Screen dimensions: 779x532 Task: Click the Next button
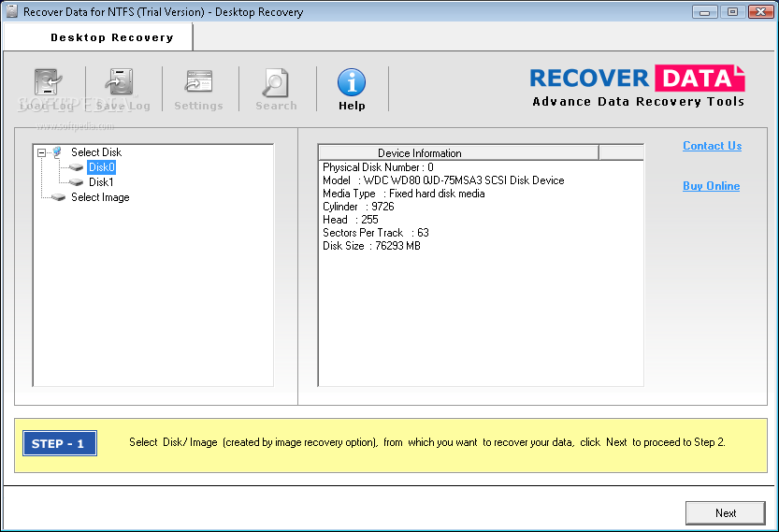[x=726, y=513]
